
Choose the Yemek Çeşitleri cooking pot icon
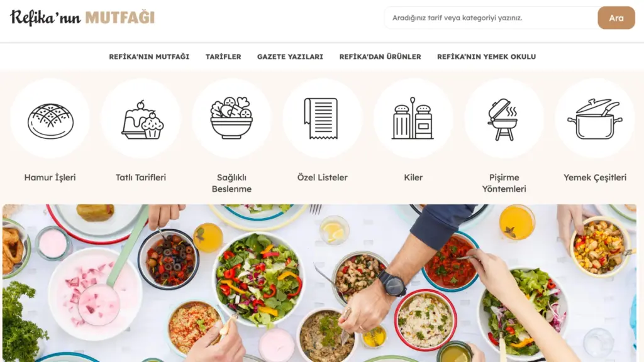[x=595, y=119]
